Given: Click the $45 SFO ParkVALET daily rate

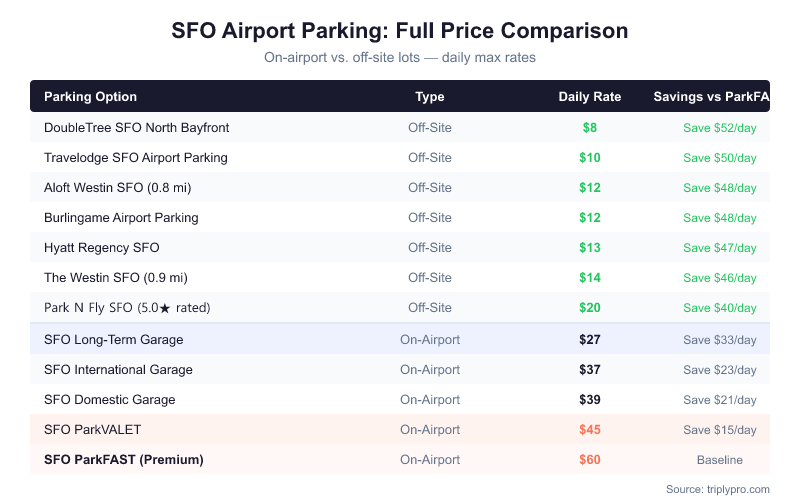Looking at the screenshot, I should (x=590, y=429).
